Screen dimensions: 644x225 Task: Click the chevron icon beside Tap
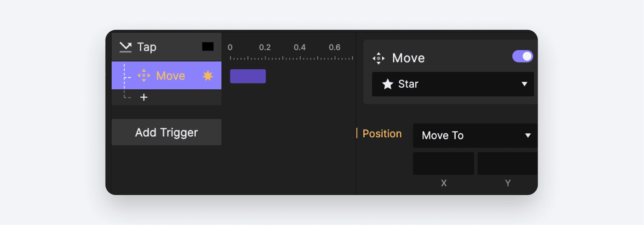pos(126,46)
